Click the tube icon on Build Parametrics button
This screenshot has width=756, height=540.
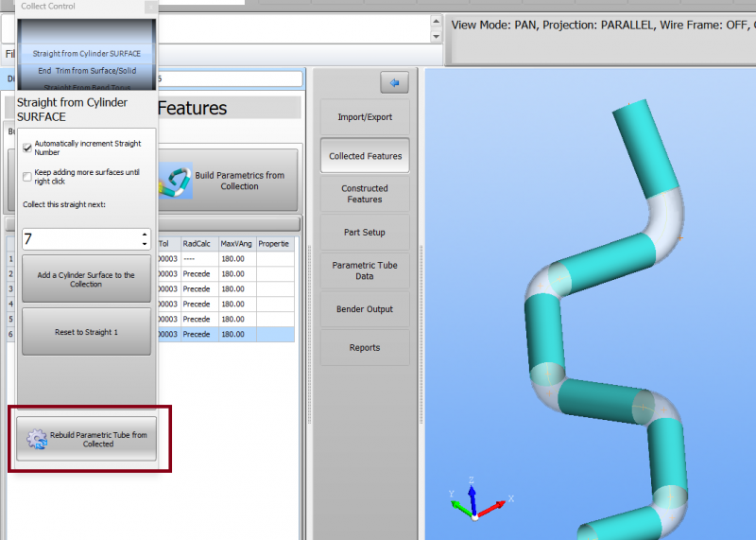pyautogui.click(x=176, y=181)
